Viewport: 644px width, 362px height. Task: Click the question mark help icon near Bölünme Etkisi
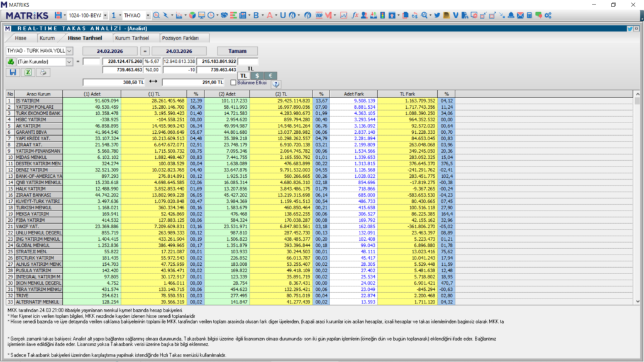pos(276,84)
